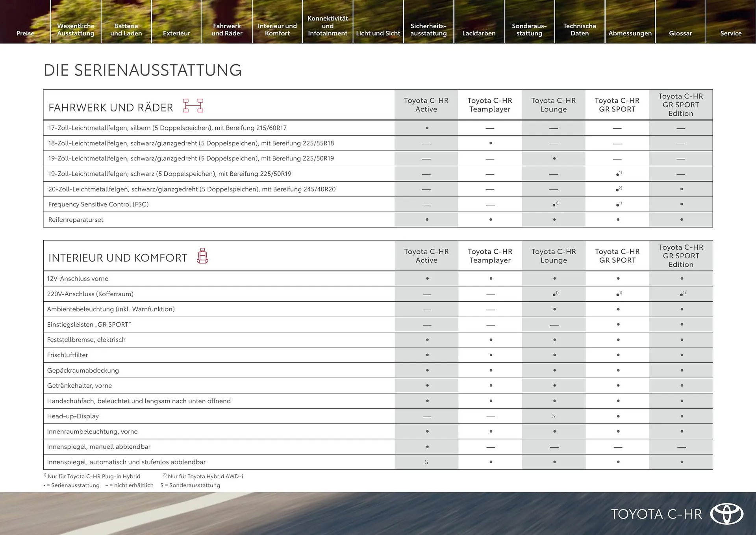756x535 pixels.
Task: Go to the Glossar section
Action: (x=680, y=33)
